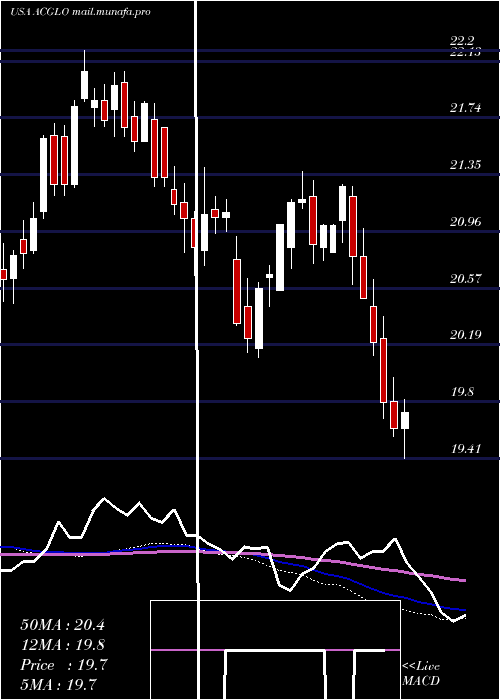Select the 20.57 price axis label
Viewport: 500px width, 700px height.
pos(466,279)
